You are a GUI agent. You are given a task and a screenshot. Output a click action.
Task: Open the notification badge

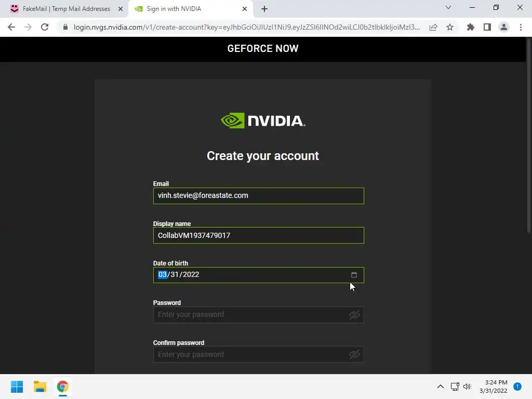coord(517,387)
